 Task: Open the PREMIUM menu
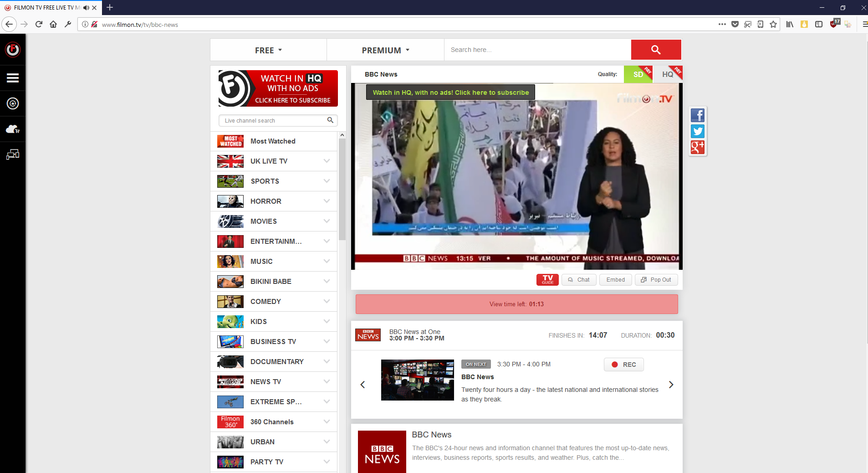385,50
